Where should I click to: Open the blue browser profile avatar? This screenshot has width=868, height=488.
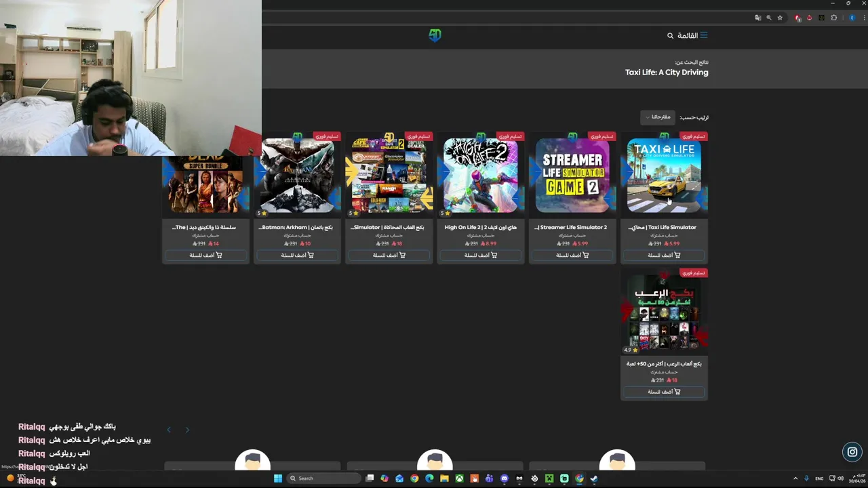[x=852, y=18]
